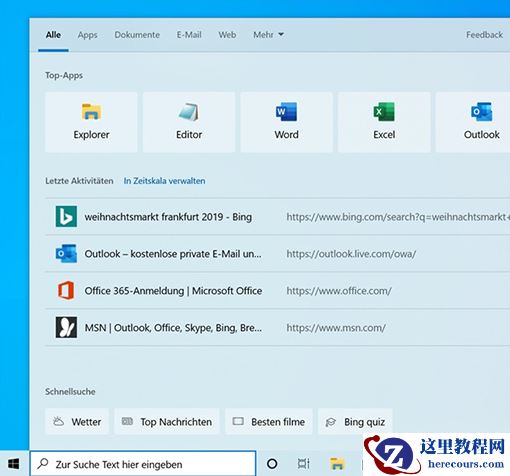Click the bing.com/search?q=weihnachtsmarkt URL text
Image resolution: width=510 pixels, height=476 pixels.
398,217
